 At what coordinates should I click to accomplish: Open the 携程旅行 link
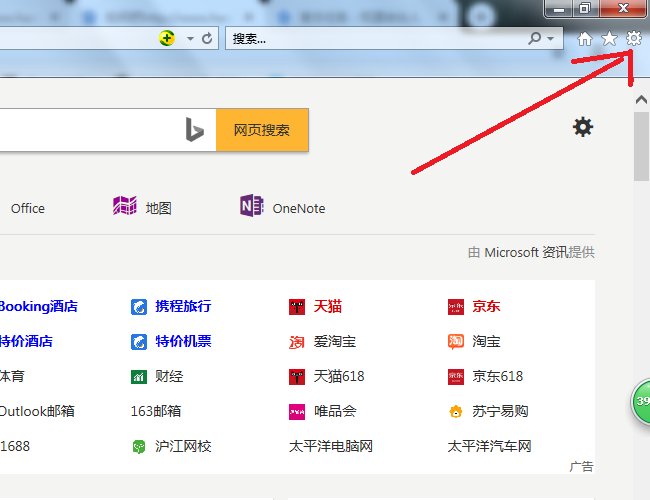(183, 306)
